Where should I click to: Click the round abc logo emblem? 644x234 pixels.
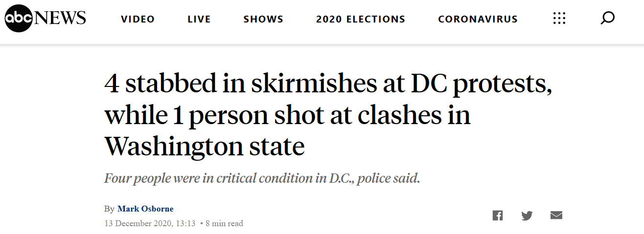point(19,19)
